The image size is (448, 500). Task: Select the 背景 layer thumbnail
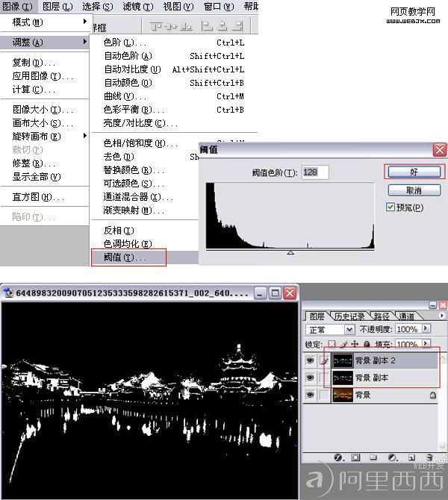(343, 395)
